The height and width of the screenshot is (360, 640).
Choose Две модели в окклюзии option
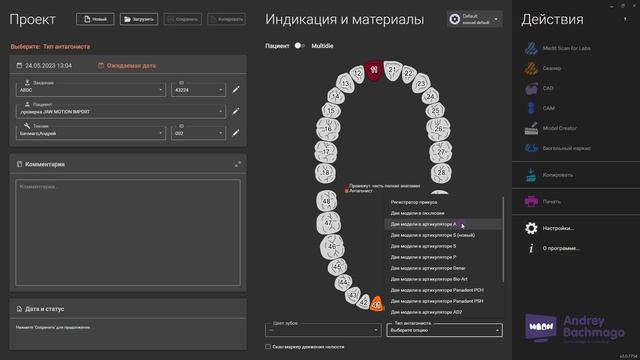tap(443, 213)
